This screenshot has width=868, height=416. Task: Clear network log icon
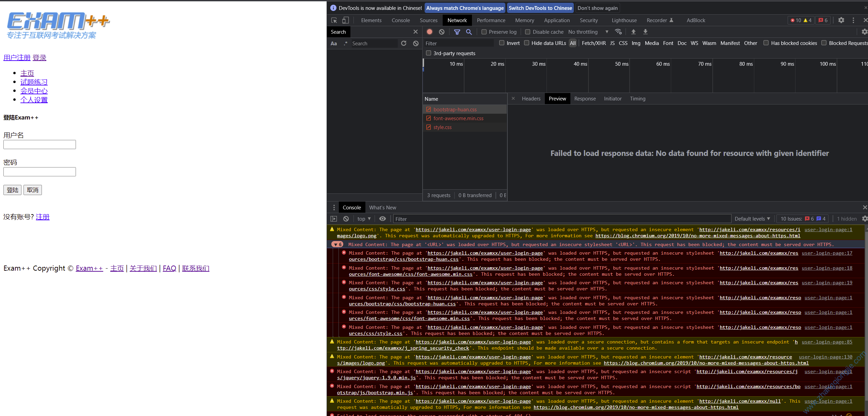click(x=442, y=32)
